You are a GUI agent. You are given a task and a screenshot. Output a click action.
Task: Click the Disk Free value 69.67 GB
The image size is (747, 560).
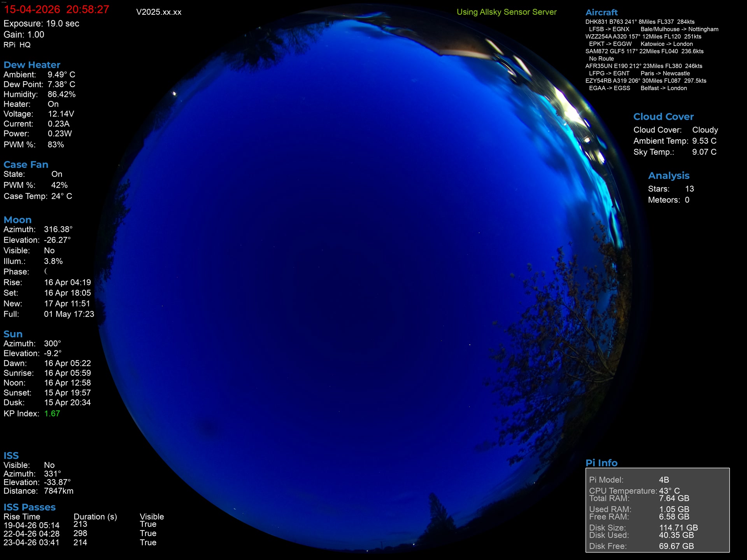(676, 546)
